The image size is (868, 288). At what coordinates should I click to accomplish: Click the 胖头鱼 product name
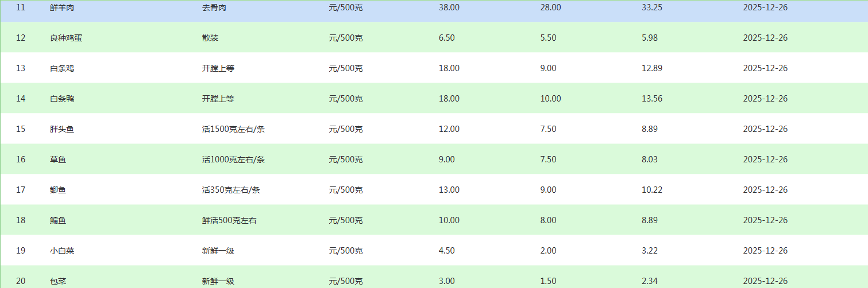point(62,129)
